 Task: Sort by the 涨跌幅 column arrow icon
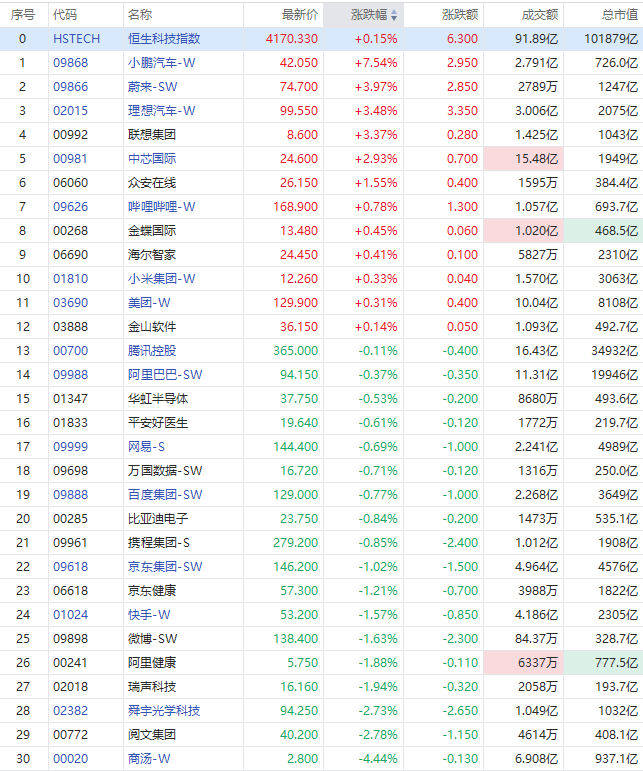pyautogui.click(x=394, y=16)
